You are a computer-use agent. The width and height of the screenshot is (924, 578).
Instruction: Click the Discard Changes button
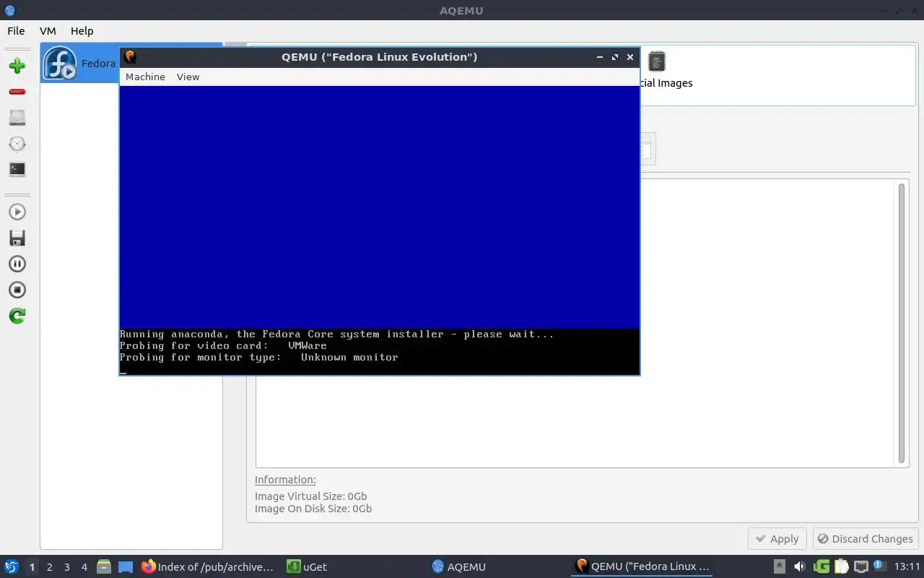coord(866,539)
